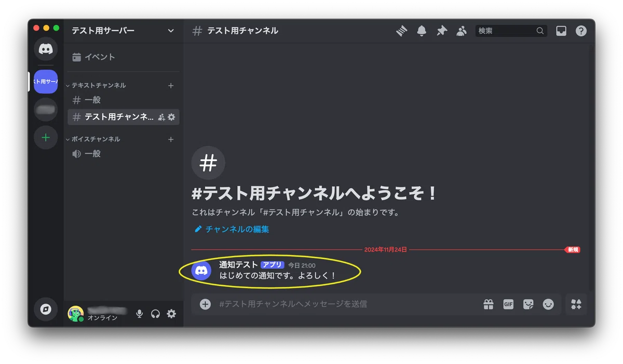Toggle microphone mute button
This screenshot has height=364, width=623.
click(139, 314)
